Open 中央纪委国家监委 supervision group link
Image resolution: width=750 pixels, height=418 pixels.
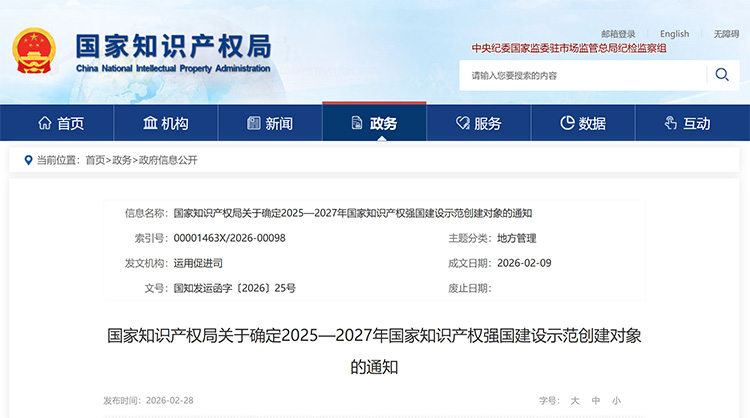(x=569, y=48)
